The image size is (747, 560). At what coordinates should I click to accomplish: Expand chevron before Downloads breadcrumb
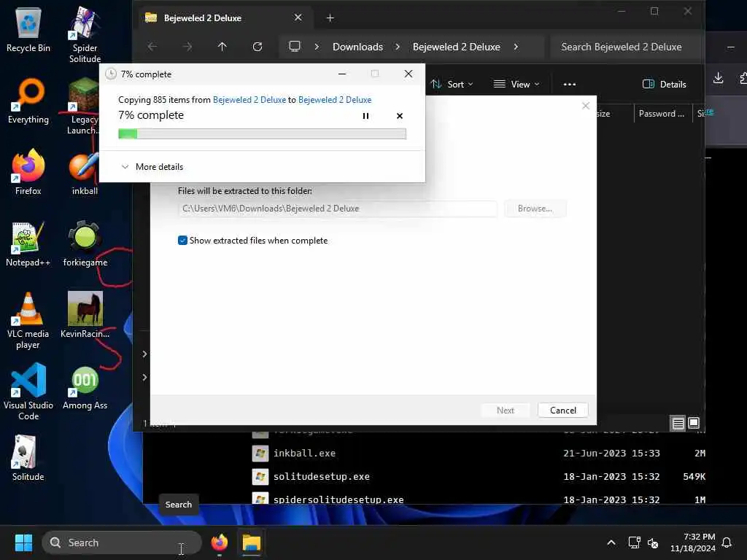(317, 47)
